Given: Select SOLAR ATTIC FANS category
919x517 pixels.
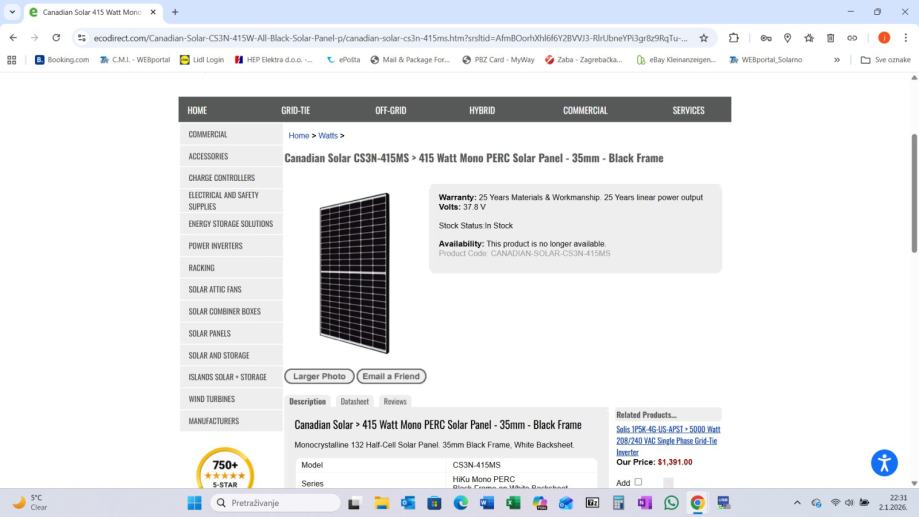Looking at the screenshot, I should [231, 290].
